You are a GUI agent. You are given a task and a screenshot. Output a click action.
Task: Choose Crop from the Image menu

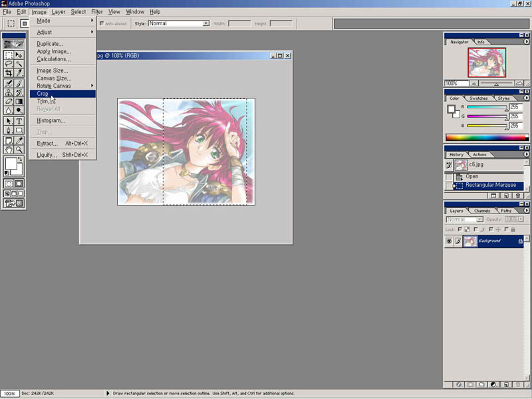[x=63, y=94]
